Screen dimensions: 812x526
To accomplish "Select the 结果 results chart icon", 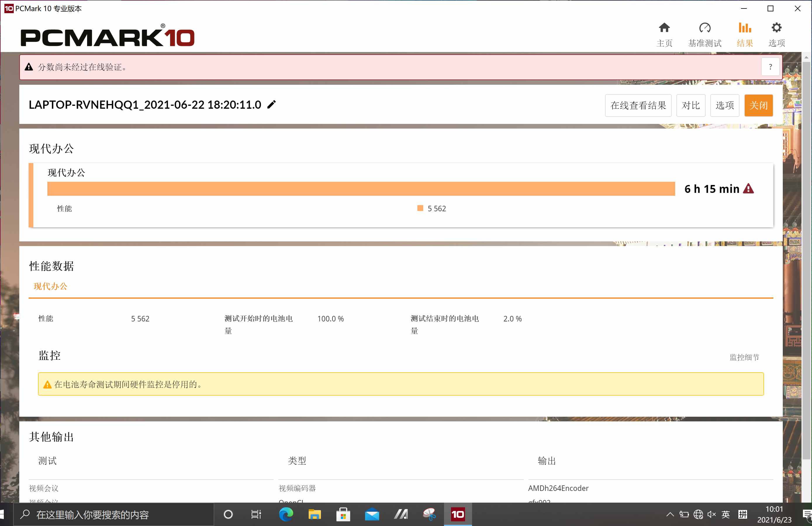I will point(745,27).
